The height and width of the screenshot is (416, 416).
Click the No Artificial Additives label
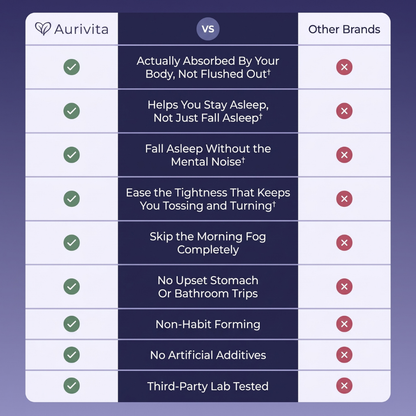click(x=208, y=355)
